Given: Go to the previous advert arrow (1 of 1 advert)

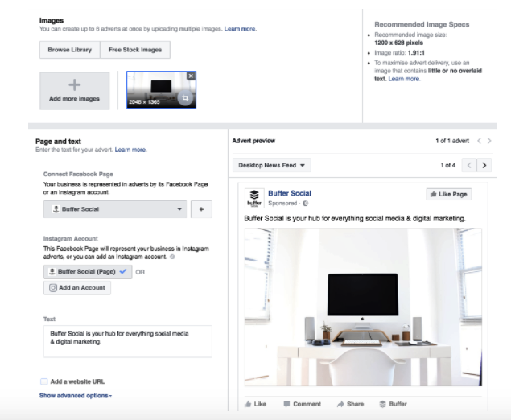Looking at the screenshot, I should (479, 141).
